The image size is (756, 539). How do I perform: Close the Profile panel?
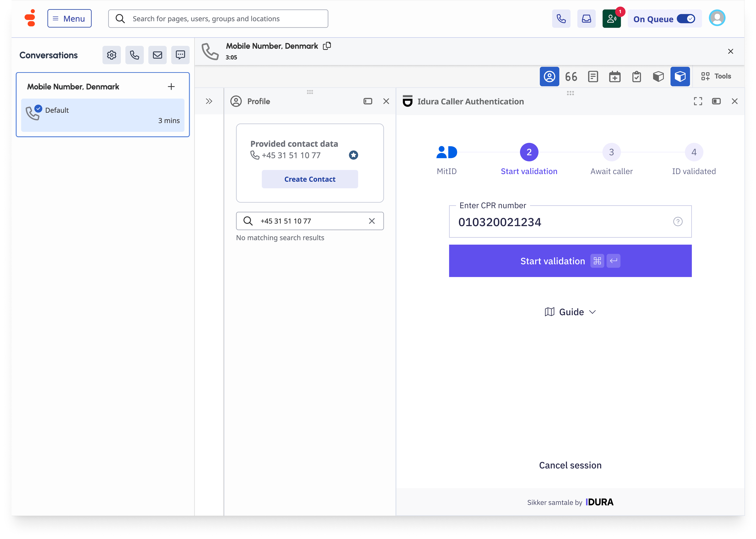386,101
